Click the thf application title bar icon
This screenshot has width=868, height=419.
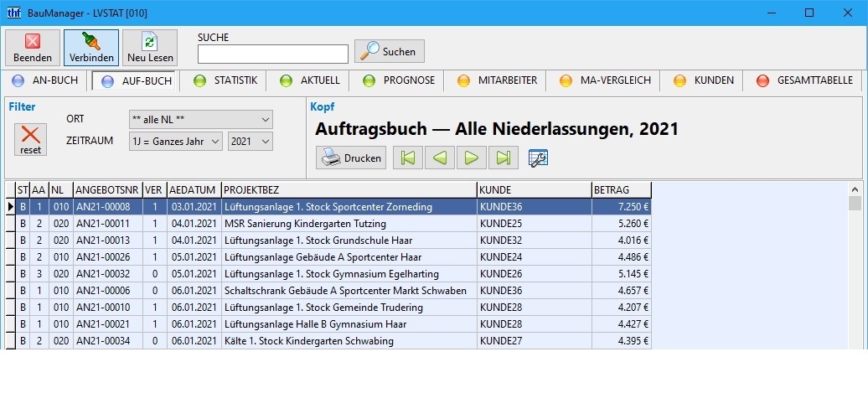pyautogui.click(x=14, y=13)
